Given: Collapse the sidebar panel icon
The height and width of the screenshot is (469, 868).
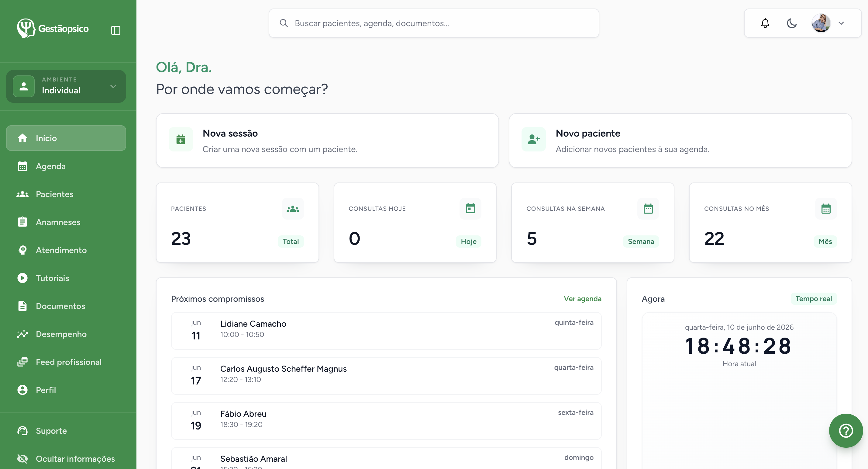Looking at the screenshot, I should coord(115,30).
